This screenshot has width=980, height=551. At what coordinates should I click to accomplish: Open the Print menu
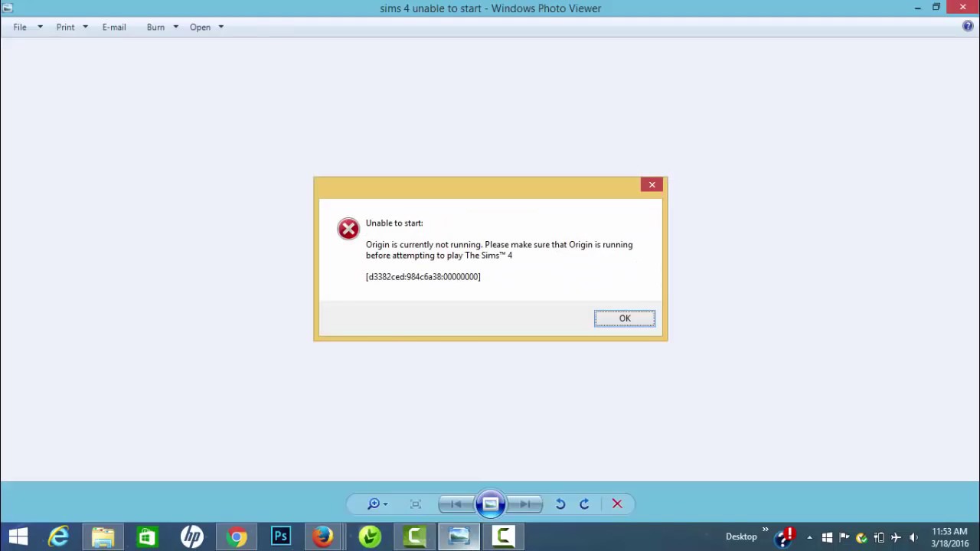click(65, 27)
